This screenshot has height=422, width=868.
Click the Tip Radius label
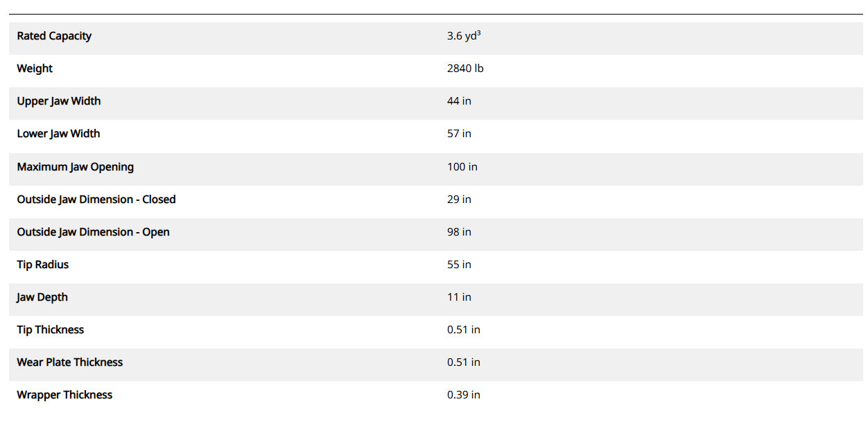43,265
